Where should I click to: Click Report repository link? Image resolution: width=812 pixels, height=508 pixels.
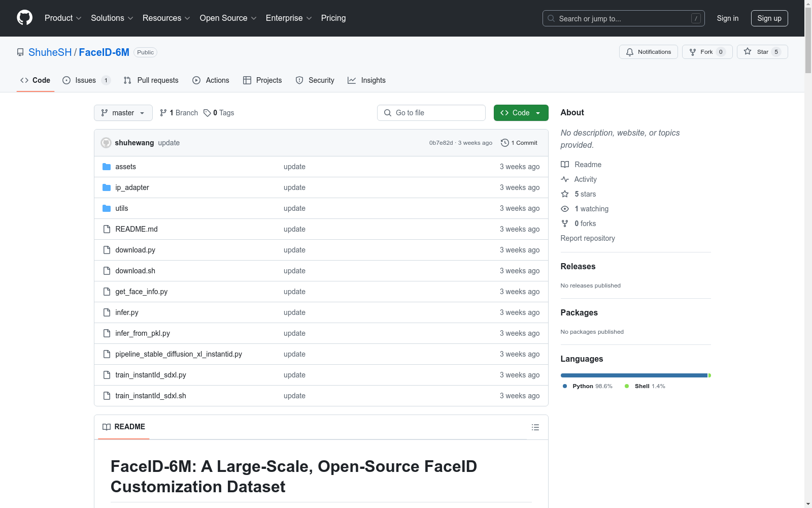coord(588,238)
